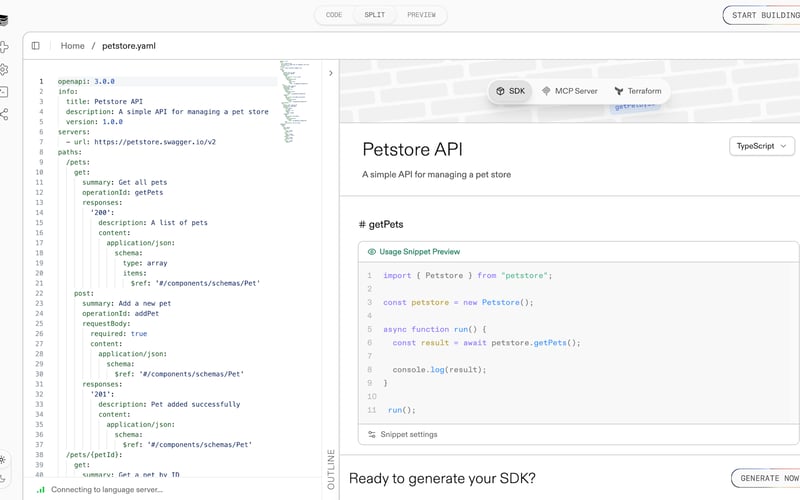800x500 pixels.
Task: Click the Terraform logo icon
Action: click(619, 91)
